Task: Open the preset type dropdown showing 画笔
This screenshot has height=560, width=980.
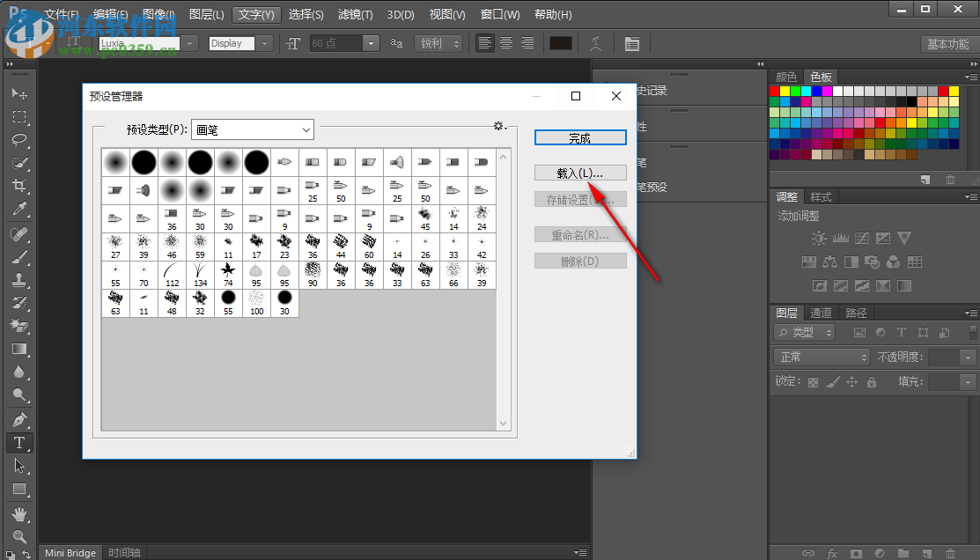Action: [x=253, y=129]
